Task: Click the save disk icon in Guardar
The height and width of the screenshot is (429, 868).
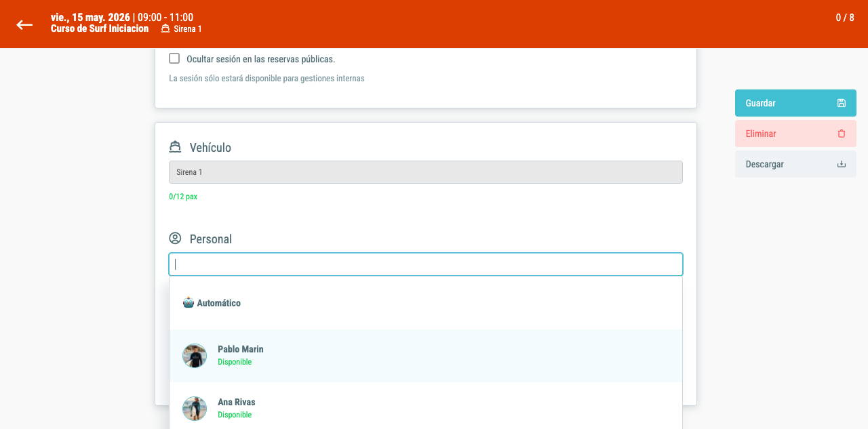Action: (x=842, y=103)
